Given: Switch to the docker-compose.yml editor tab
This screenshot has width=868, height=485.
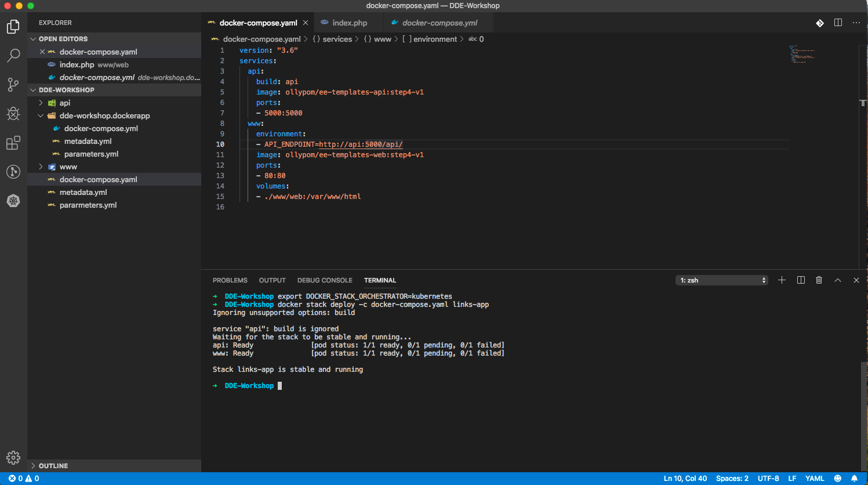Looking at the screenshot, I should 438,23.
